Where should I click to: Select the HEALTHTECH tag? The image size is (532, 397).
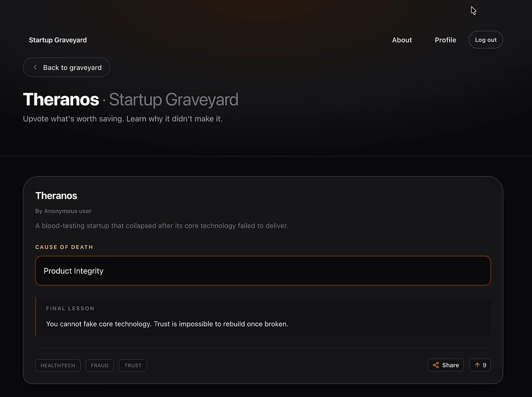click(x=58, y=365)
